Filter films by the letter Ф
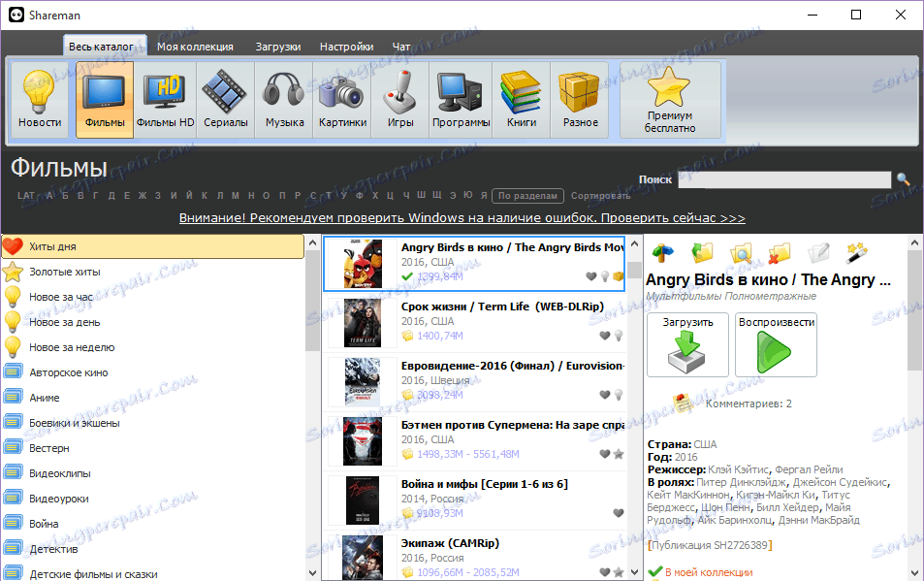Image resolution: width=924 pixels, height=581 pixels. (360, 196)
